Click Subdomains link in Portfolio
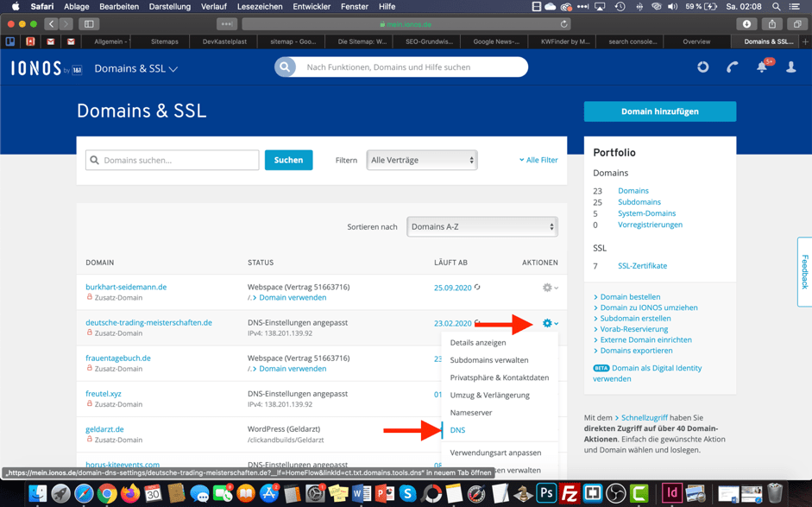The image size is (812, 507). (x=639, y=202)
